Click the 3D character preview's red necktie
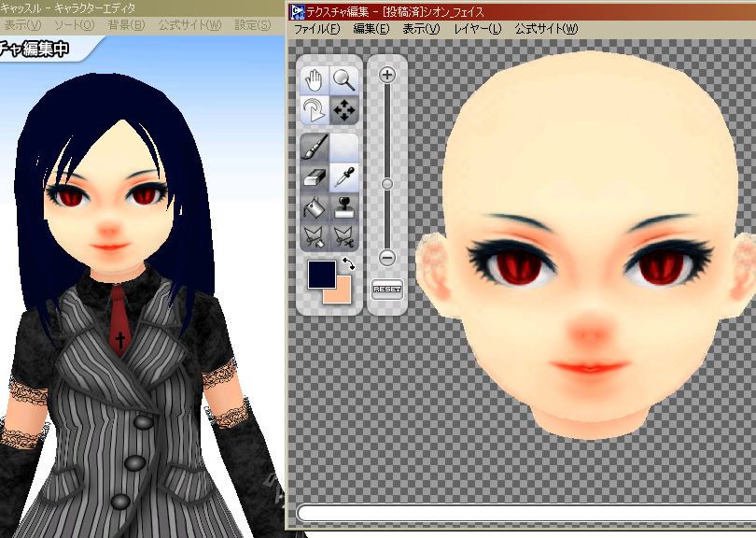 119,320
